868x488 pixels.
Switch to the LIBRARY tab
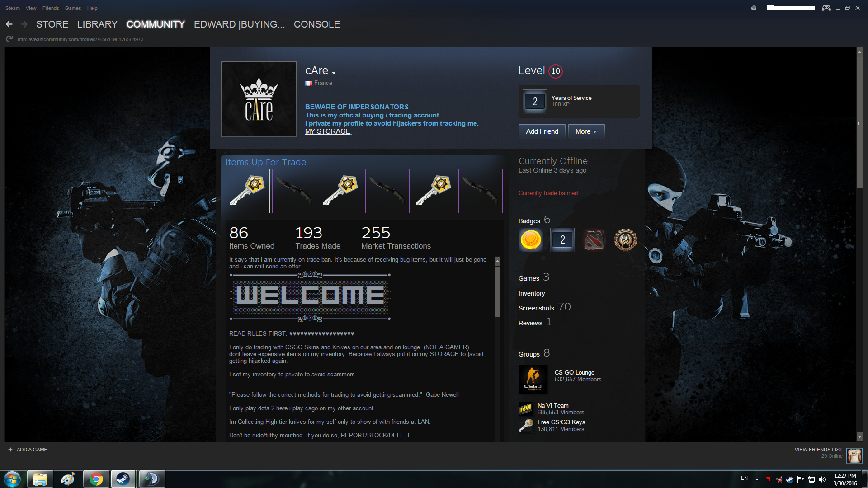point(97,24)
